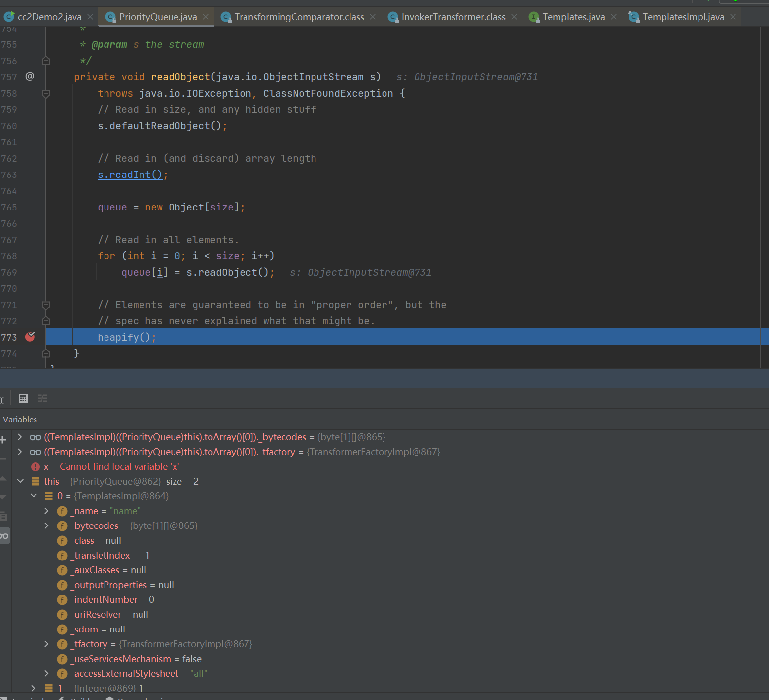The image size is (769, 700).
Task: Click the s.readInt() call on line 763
Action: 130,175
